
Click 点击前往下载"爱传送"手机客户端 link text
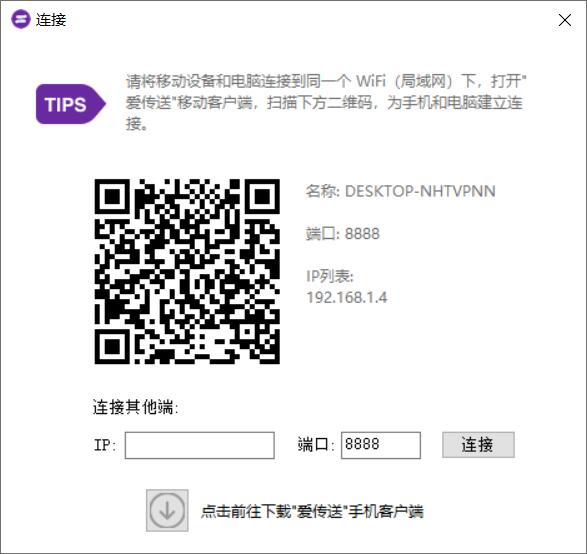click(x=312, y=511)
